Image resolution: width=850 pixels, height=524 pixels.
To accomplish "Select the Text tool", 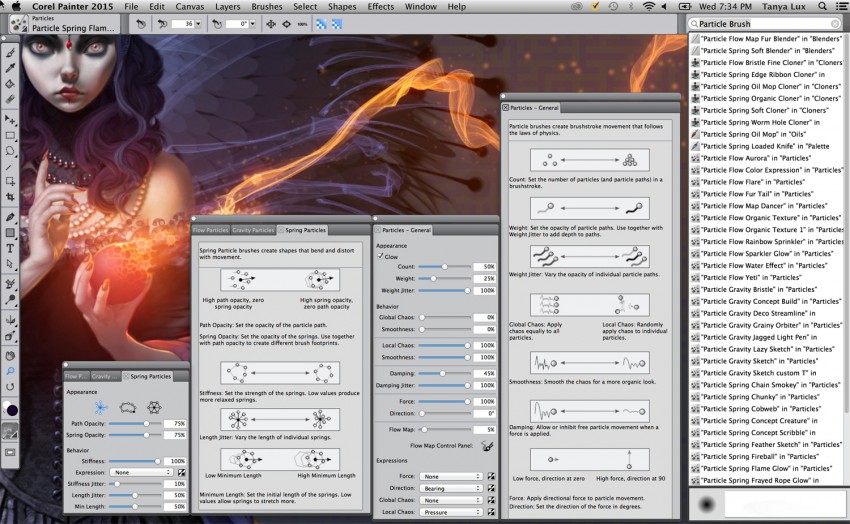I will (x=10, y=248).
